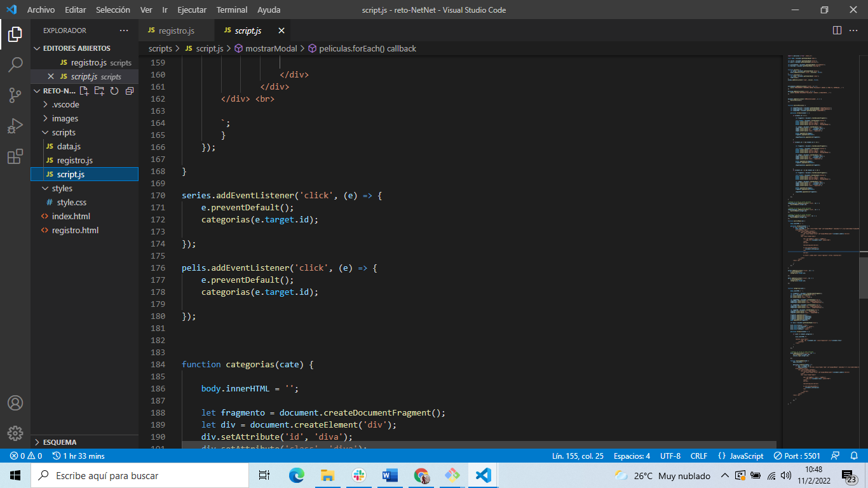Switch to the registro.js editor tab

pyautogui.click(x=176, y=30)
